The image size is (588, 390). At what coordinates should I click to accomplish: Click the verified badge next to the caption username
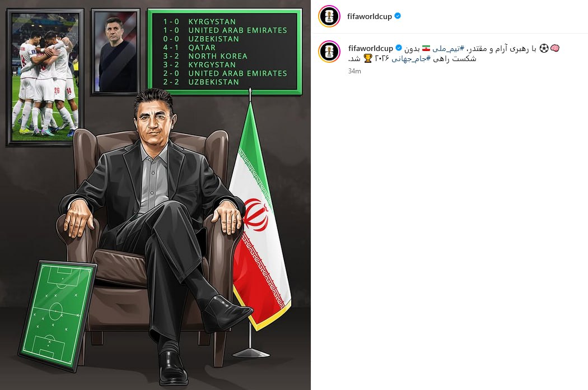pyautogui.click(x=399, y=48)
